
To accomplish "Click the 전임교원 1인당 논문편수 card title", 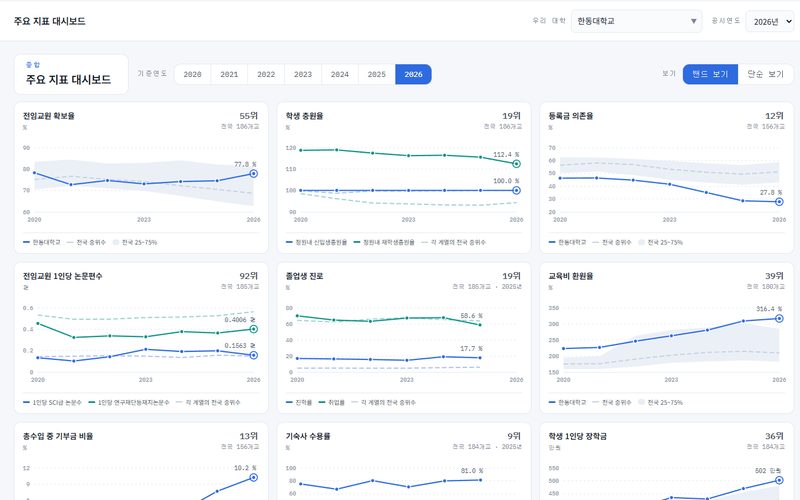I will (63, 276).
